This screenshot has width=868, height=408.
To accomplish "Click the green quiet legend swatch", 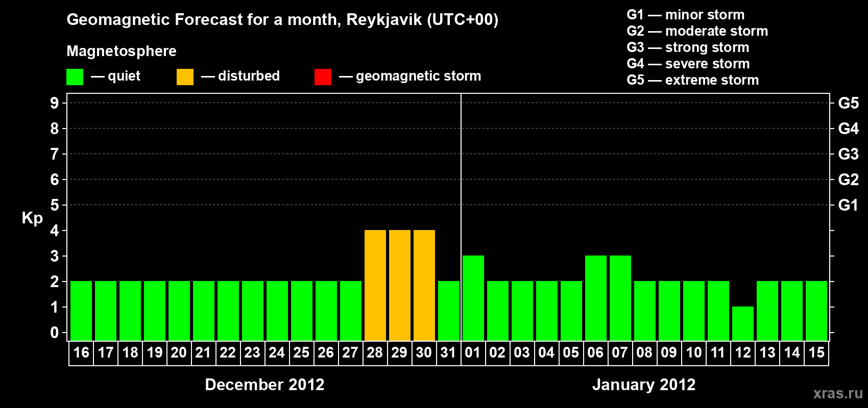I will (75, 77).
